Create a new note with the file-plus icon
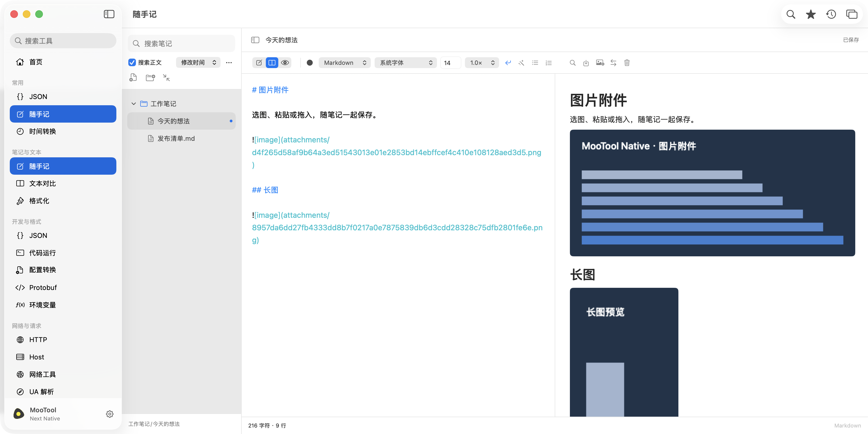This screenshot has width=868, height=434. coord(133,78)
